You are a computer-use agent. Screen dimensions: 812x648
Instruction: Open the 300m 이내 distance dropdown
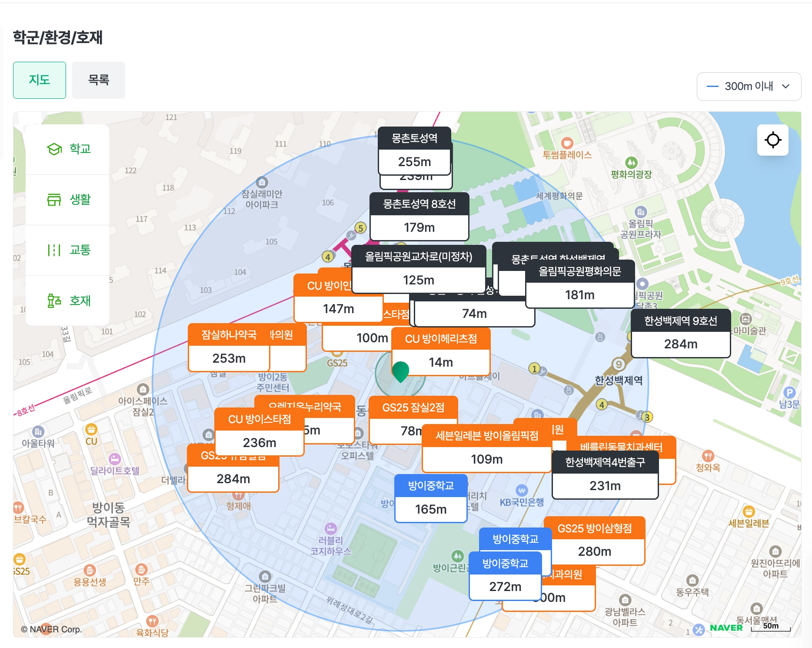(x=749, y=87)
